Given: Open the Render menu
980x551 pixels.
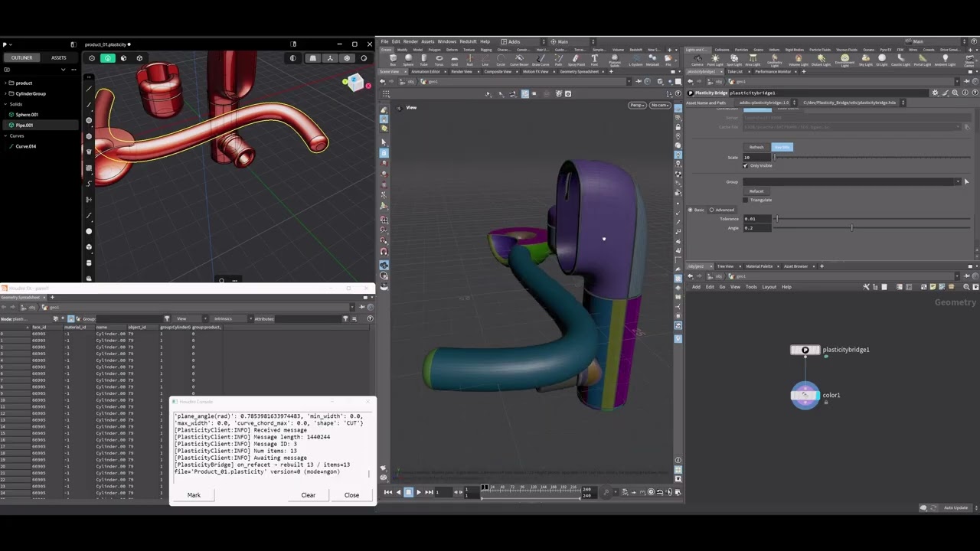Looking at the screenshot, I should pos(410,41).
